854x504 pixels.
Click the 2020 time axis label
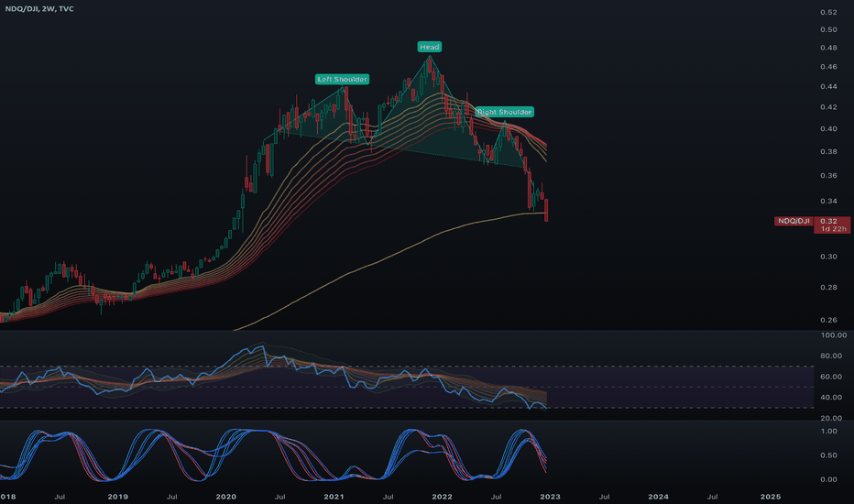pyautogui.click(x=226, y=497)
